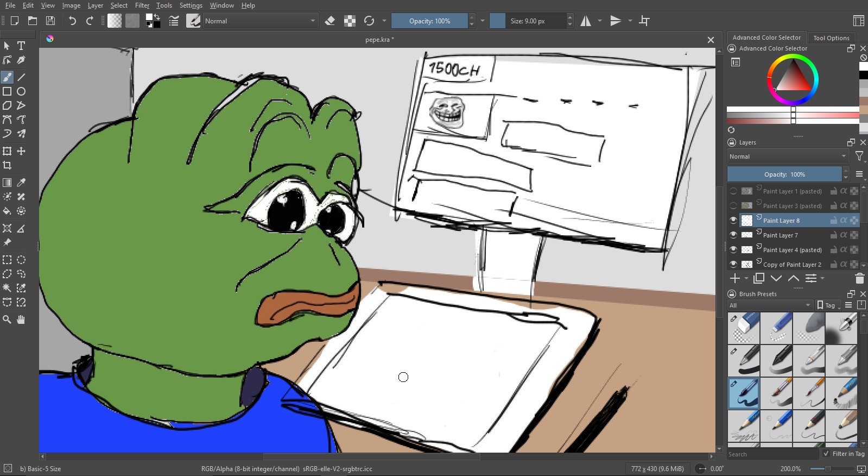868x476 pixels.
Task: Choose the Elliptical Selection tool
Action: (21, 260)
